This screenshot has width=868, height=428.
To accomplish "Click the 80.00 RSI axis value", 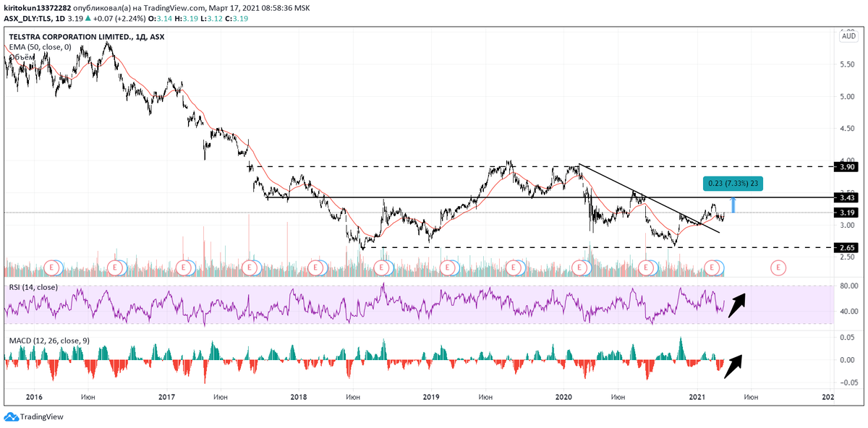I will point(849,286).
